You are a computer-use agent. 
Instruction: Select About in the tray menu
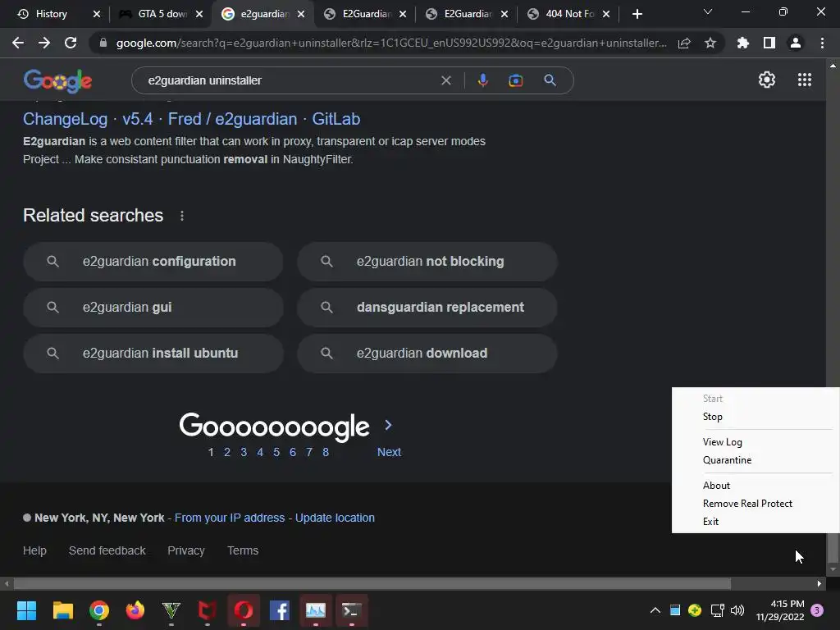[716, 486]
